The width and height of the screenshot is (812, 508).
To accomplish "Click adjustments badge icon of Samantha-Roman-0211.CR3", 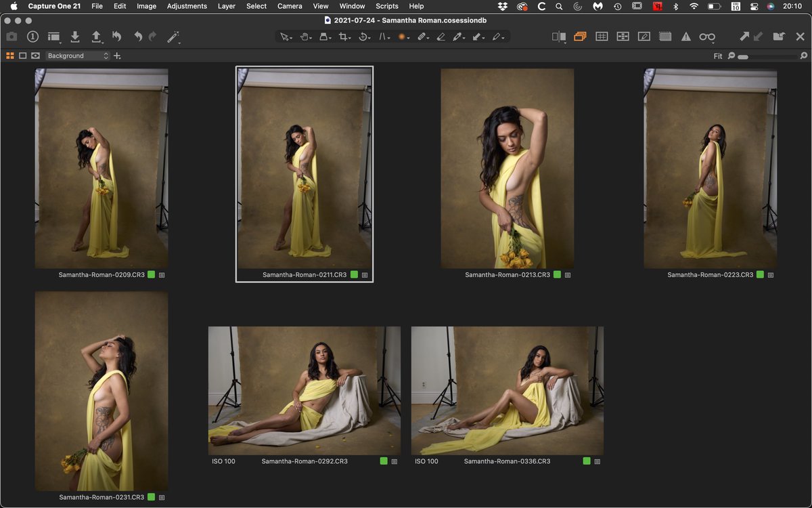I will (365, 275).
